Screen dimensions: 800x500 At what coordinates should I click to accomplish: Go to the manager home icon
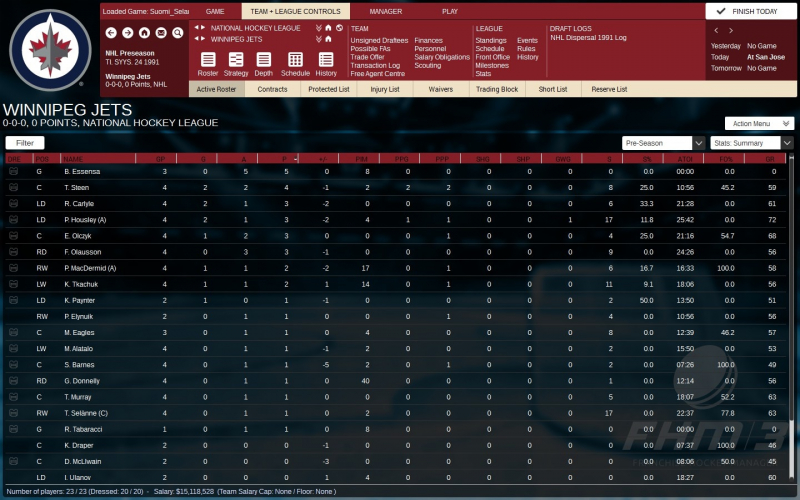[x=144, y=33]
